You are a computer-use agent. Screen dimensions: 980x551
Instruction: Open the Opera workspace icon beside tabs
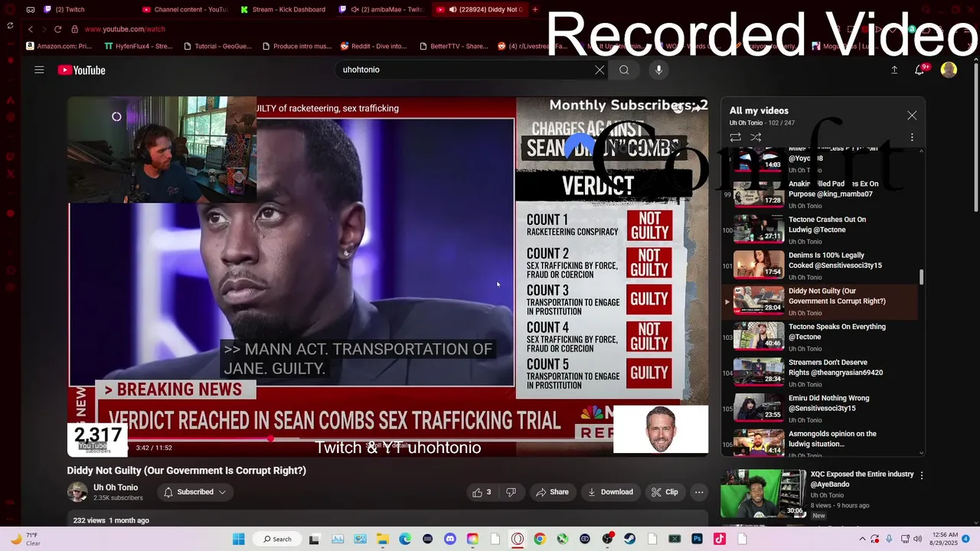coord(31,9)
